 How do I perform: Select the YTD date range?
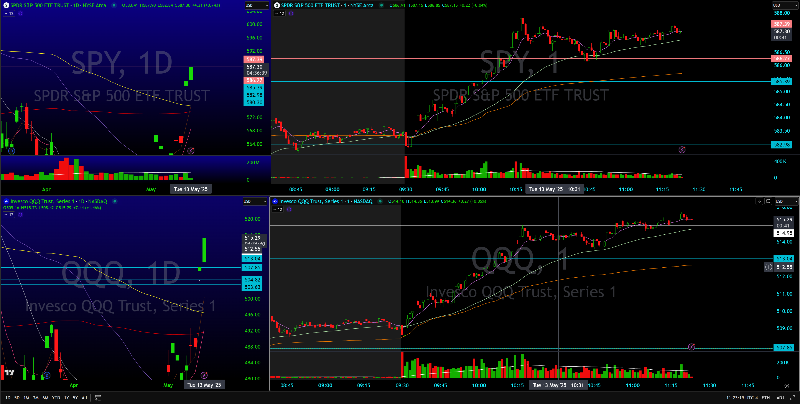(x=56, y=397)
